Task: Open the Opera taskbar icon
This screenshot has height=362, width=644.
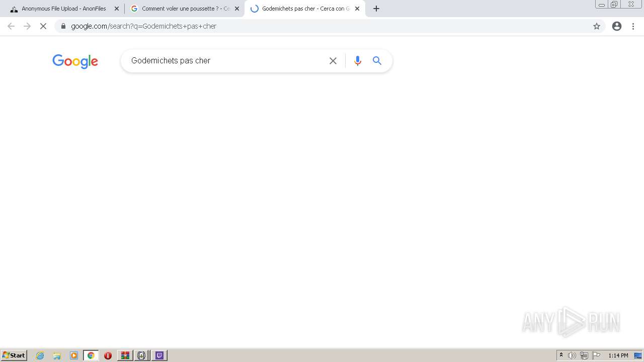Action: [108, 355]
